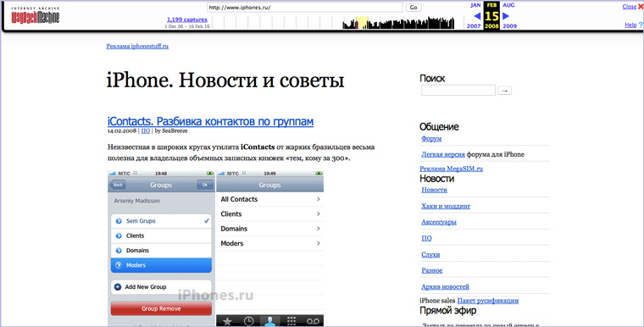Image resolution: width=644 pixels, height=327 pixels.
Task: Go to previous capture with left arrow
Action: pos(477,16)
